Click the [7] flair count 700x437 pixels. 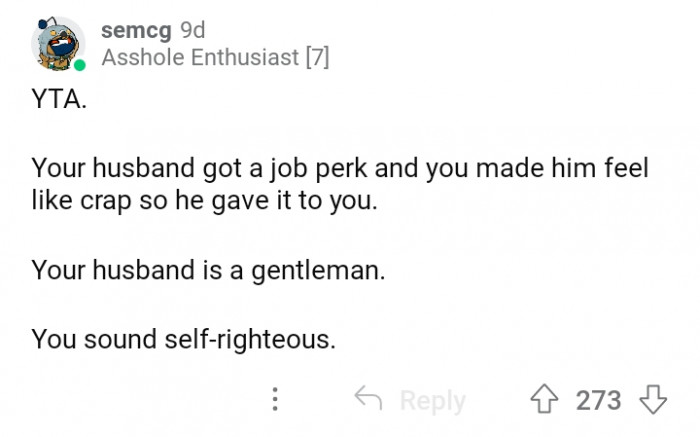tap(316, 58)
